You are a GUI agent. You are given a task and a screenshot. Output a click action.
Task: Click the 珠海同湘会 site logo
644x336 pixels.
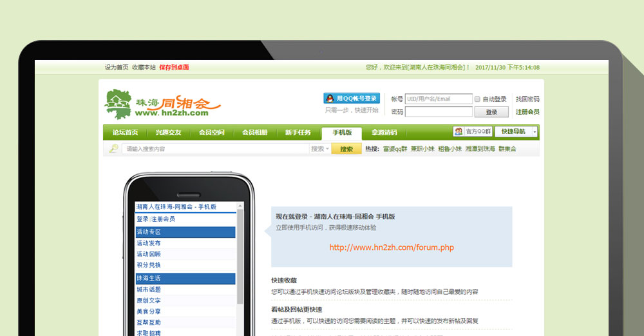(163, 104)
